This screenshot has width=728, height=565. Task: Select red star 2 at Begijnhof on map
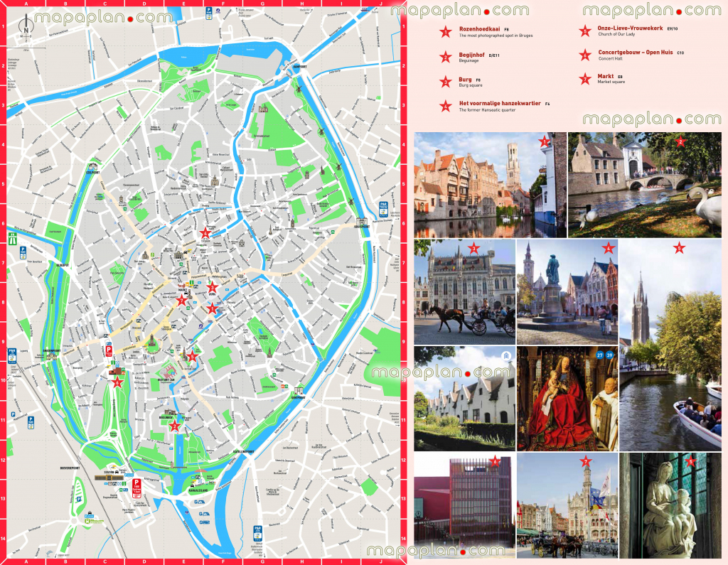coord(174,426)
